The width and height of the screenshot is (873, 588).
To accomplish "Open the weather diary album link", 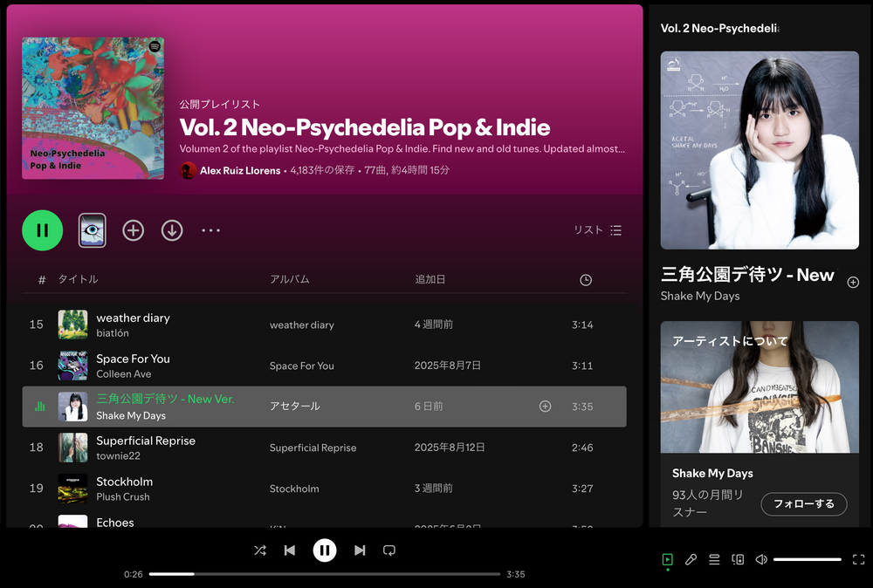I will (302, 325).
